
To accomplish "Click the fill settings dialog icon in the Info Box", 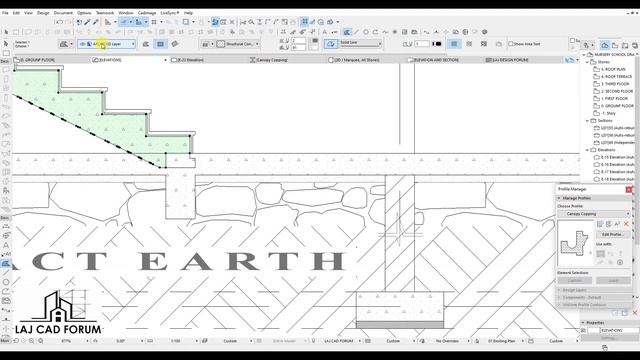I will (x=65, y=44).
